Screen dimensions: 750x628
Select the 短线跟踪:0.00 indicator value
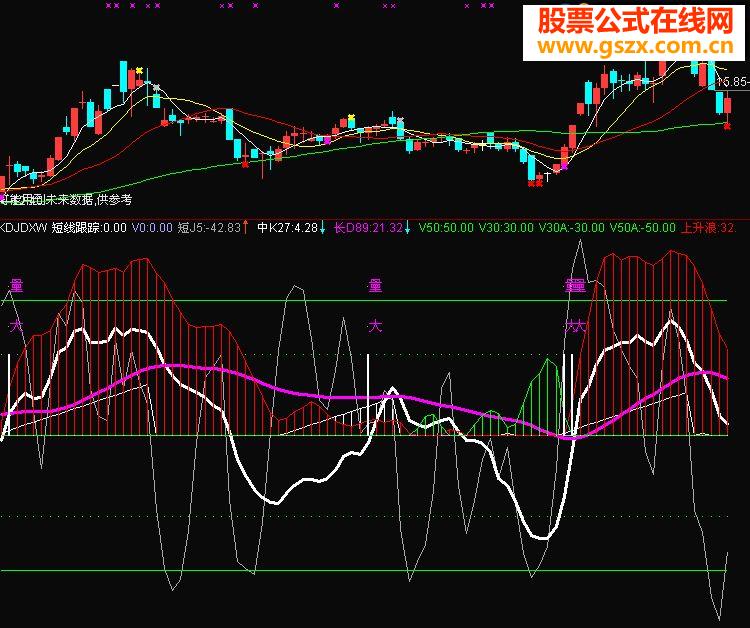pyautogui.click(x=88, y=228)
